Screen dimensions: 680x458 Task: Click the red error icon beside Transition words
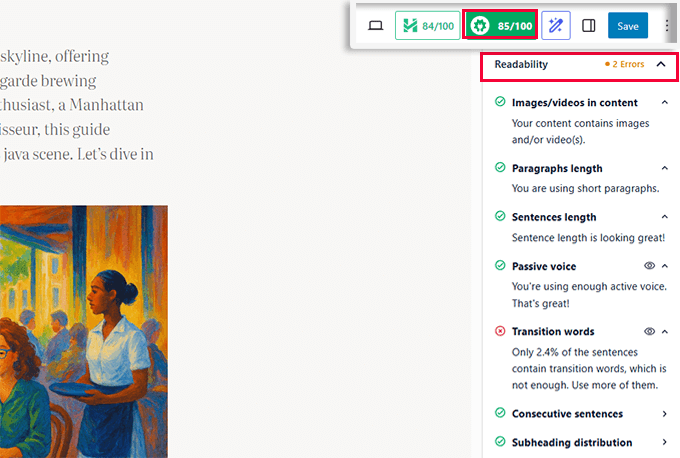coord(500,331)
